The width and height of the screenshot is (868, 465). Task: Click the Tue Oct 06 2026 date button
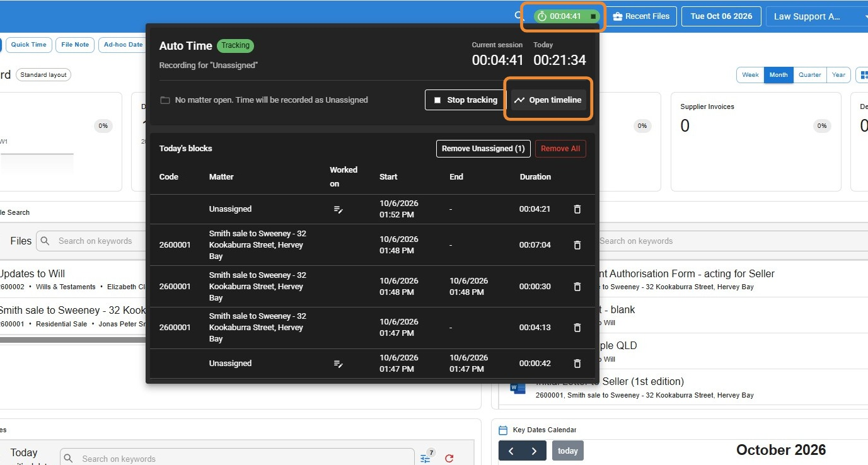[x=721, y=16]
